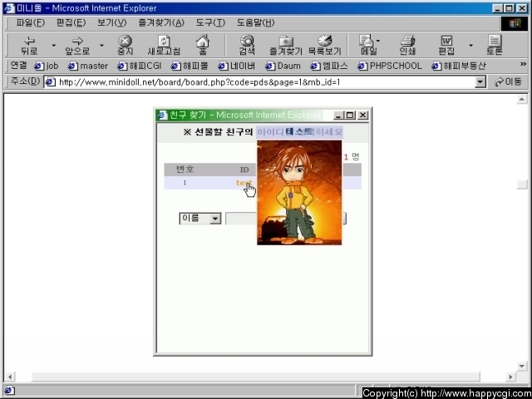532x399 pixels.
Task: Open the 보기(V) menu
Action: click(x=111, y=22)
